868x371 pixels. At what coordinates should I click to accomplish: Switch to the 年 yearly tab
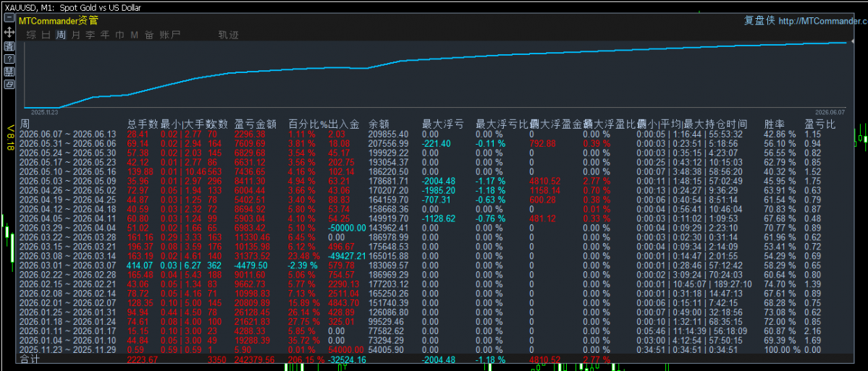coord(105,35)
